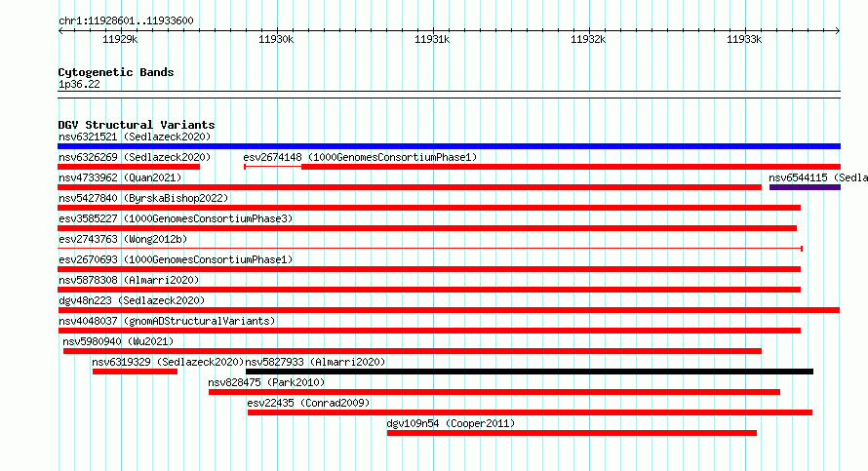868x471 pixels.
Task: Select the nsv828475 red variant bar
Action: [494, 392]
